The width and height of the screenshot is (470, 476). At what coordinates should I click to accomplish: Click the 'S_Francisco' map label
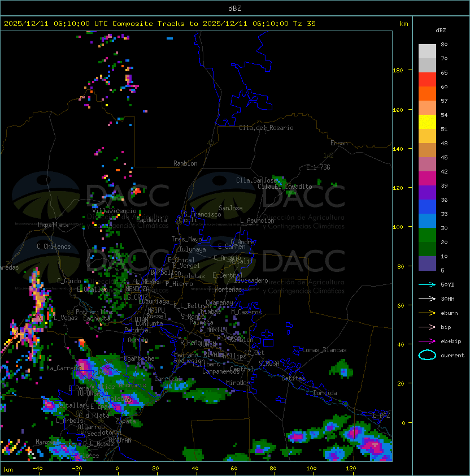[x=202, y=214]
